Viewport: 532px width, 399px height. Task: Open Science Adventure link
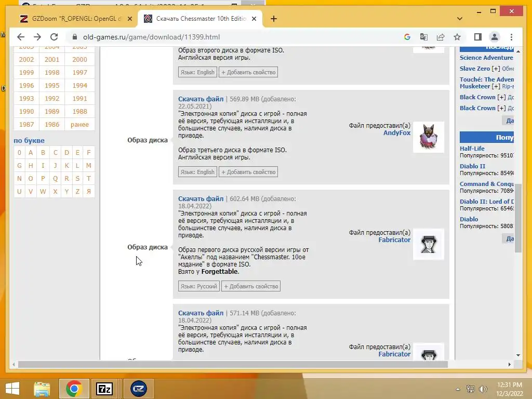[486, 57]
